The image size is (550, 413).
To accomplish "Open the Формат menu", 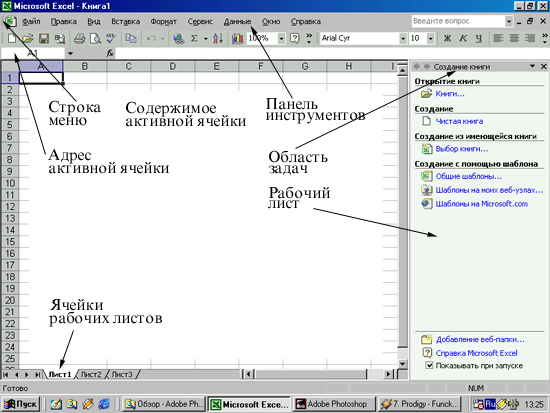I will point(163,22).
